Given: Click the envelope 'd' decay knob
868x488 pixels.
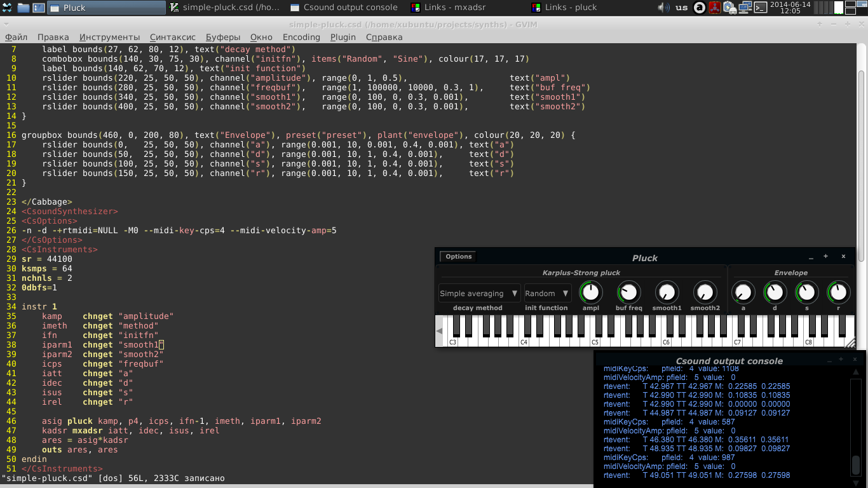Looking at the screenshot, I should [x=775, y=292].
